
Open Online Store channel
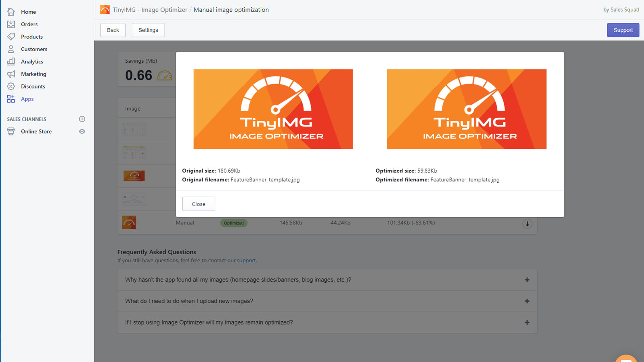pos(36,132)
